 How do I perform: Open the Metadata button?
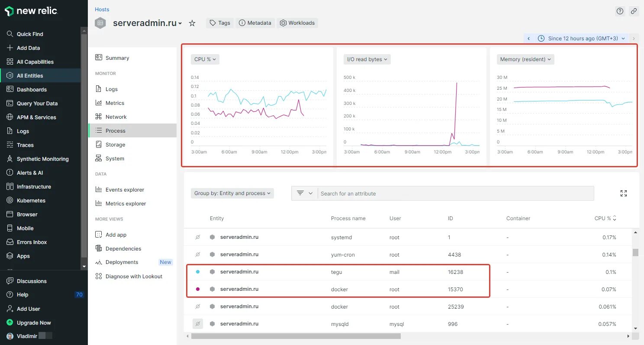point(255,23)
